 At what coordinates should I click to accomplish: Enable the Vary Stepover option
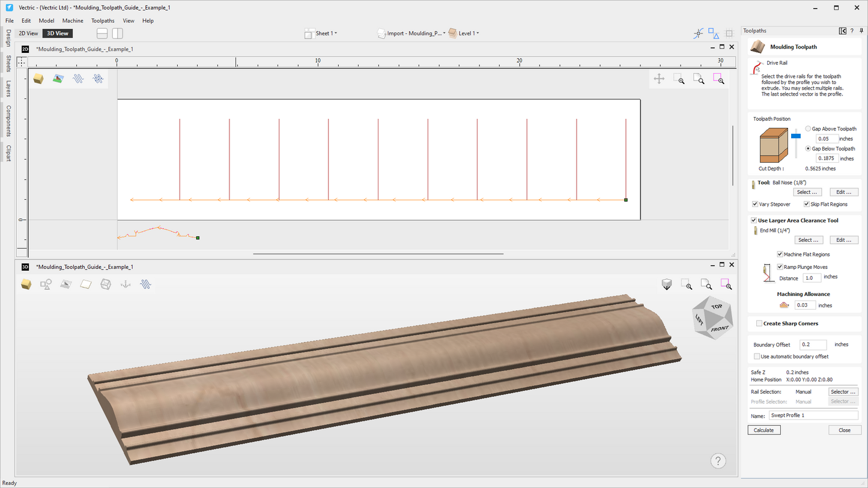(755, 204)
